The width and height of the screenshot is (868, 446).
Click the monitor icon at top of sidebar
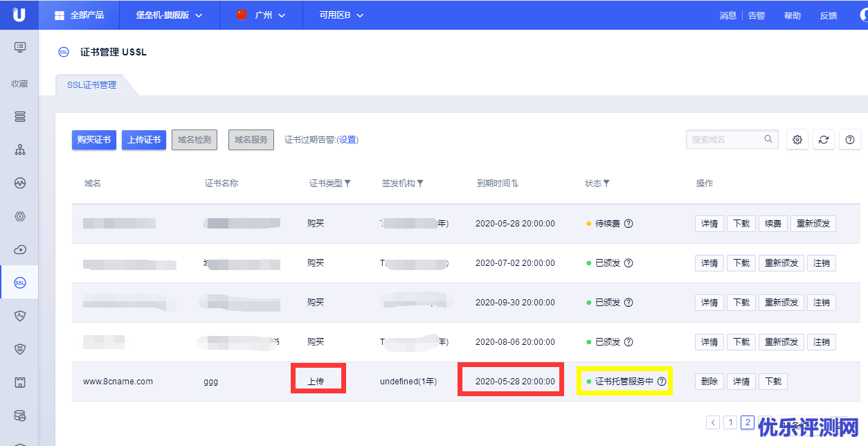tap(19, 47)
